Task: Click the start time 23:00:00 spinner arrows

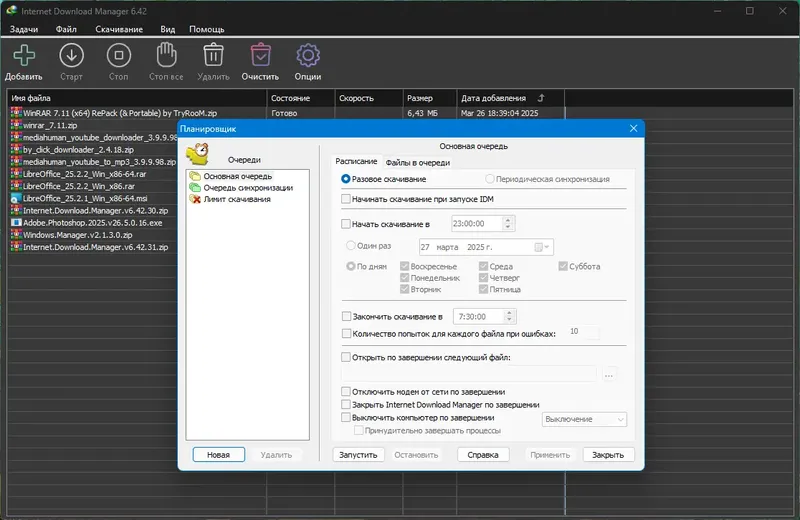Action: point(508,224)
